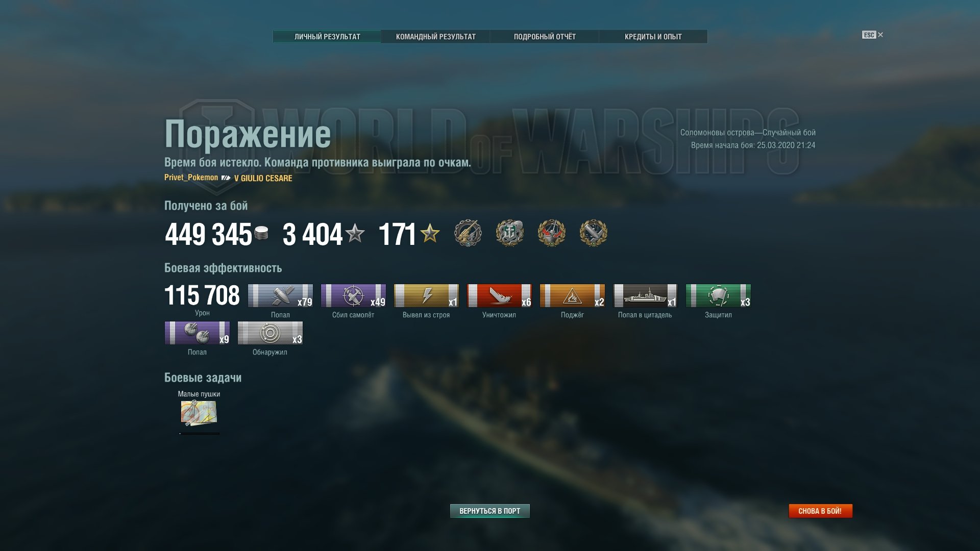Viewport: 980px width, 551px height.
Task: Click the Снова в бой! button
Action: (x=820, y=511)
